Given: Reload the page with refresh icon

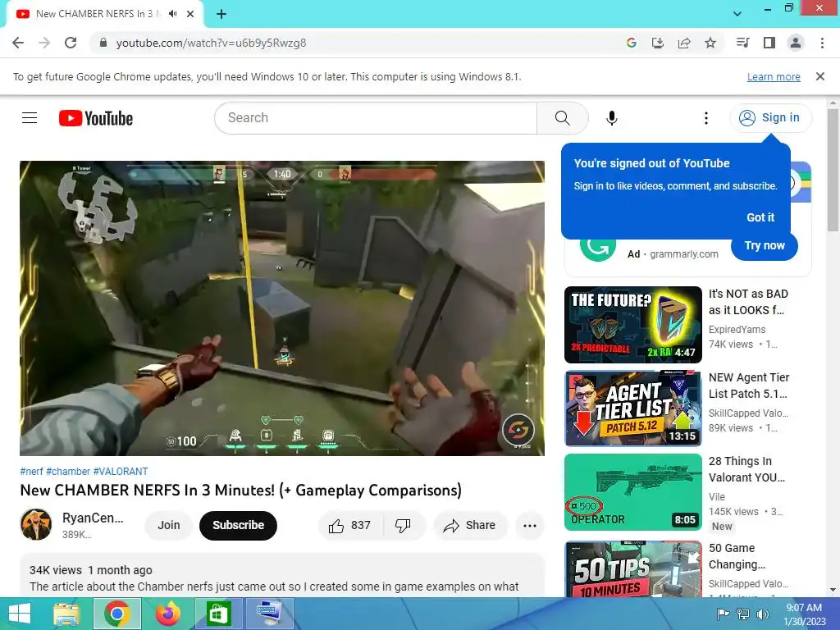Looking at the screenshot, I should coord(71,43).
